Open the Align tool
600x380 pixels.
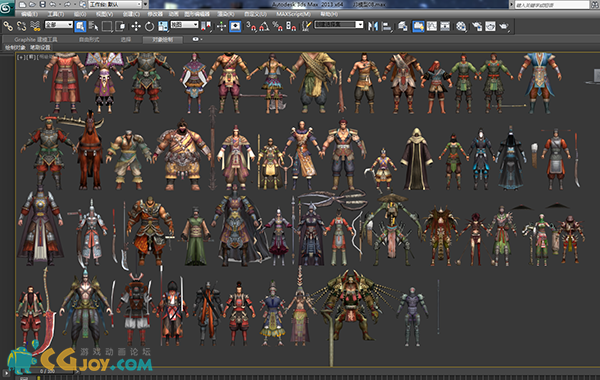pyautogui.click(x=387, y=26)
